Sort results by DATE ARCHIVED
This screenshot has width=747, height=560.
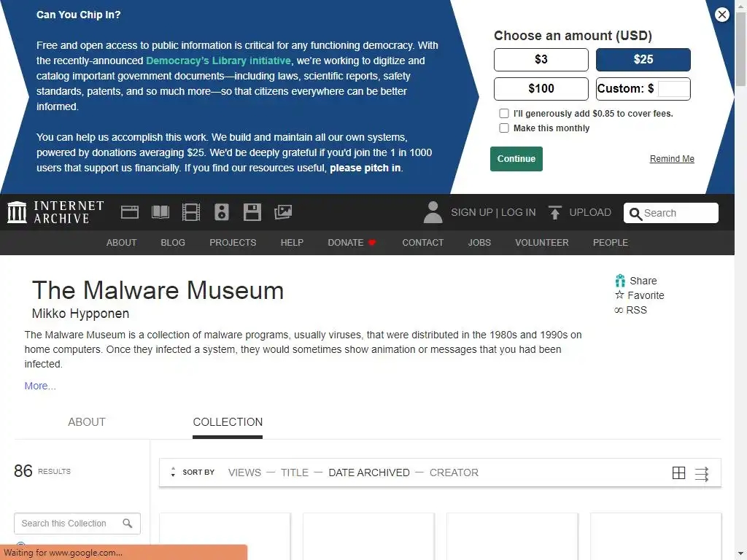368,472
